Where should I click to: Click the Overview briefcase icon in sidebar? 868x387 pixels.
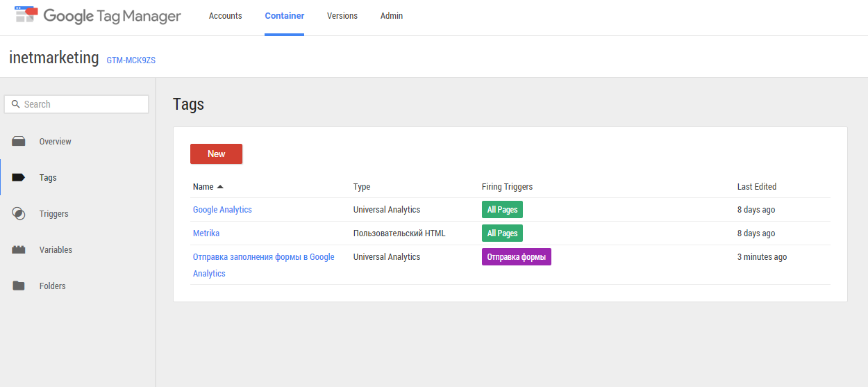19,142
